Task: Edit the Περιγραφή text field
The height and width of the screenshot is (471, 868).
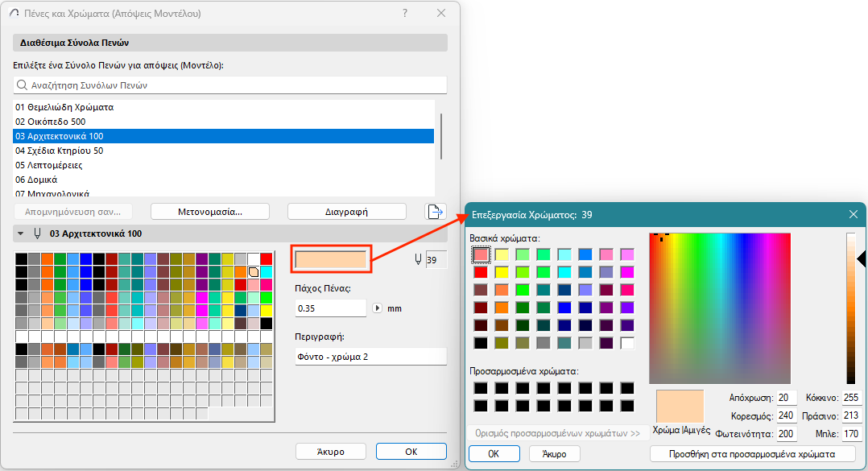Action: tap(370, 356)
